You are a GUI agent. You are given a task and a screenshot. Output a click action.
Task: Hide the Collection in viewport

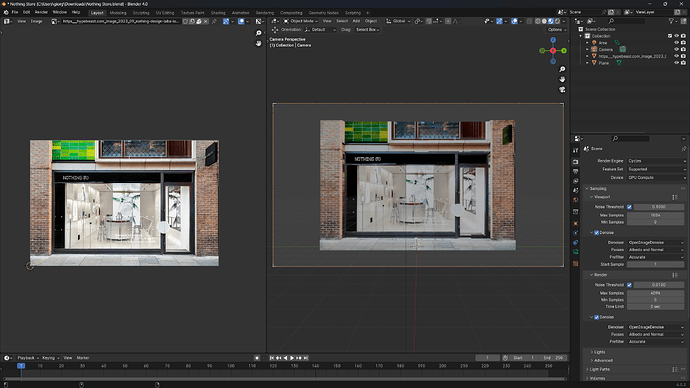pyautogui.click(x=676, y=36)
